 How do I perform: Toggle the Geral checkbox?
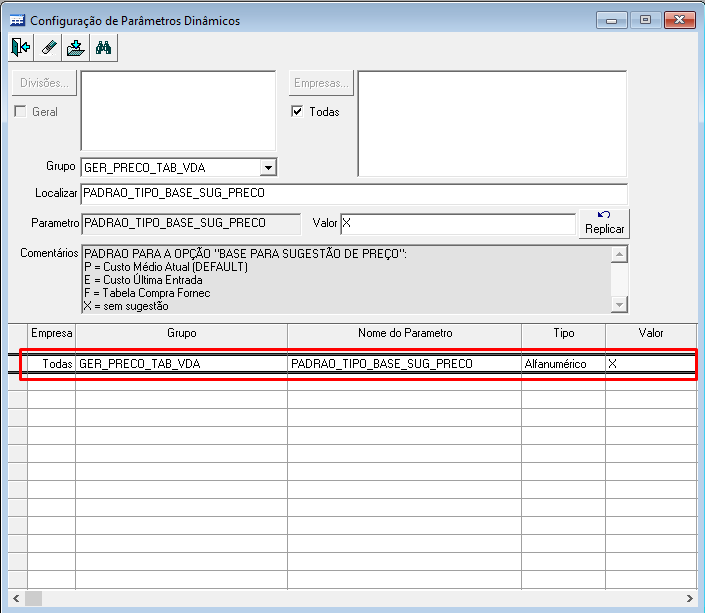point(20,111)
